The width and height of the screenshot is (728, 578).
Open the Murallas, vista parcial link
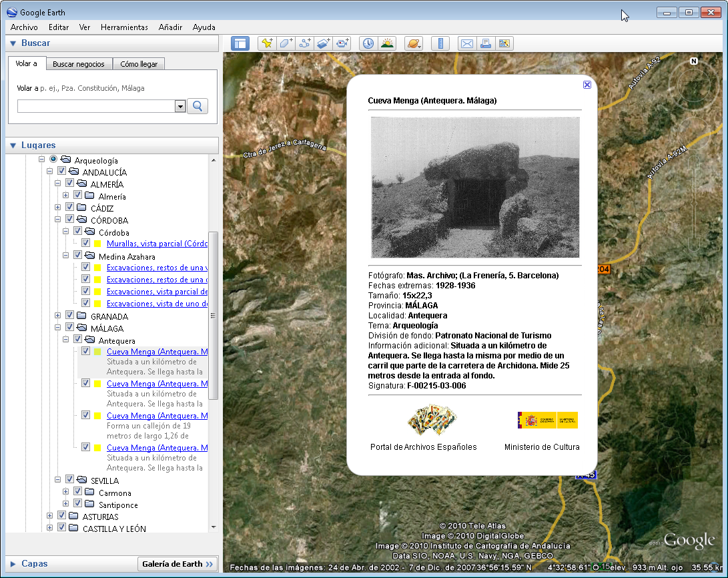pyautogui.click(x=157, y=243)
